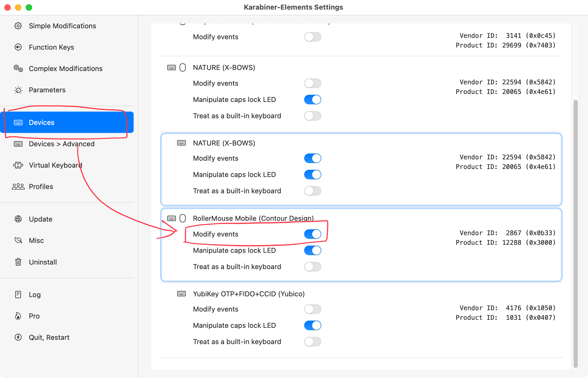Select Parameters in the sidebar
This screenshot has width=588, height=378.
[x=67, y=90]
